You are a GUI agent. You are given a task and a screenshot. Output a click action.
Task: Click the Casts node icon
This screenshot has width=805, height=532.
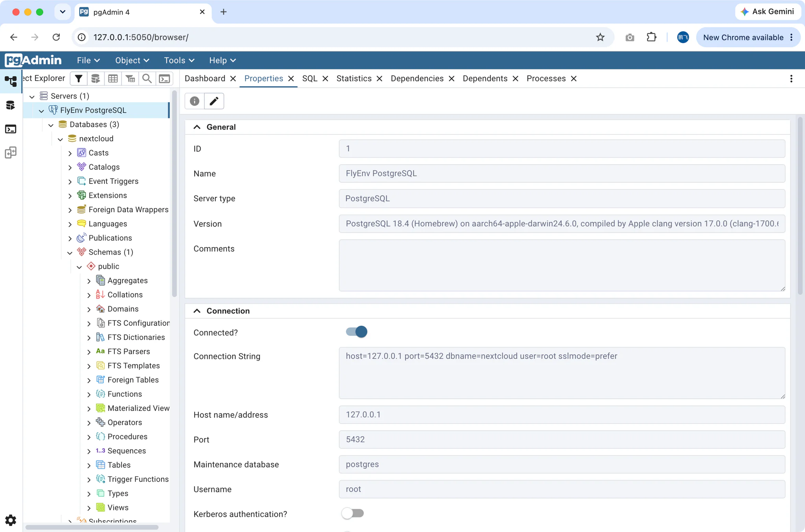pyautogui.click(x=81, y=152)
